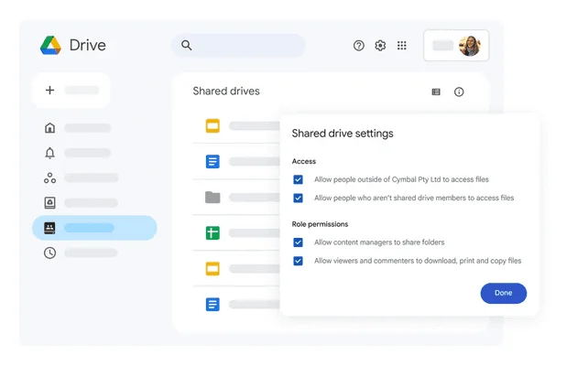Select the Recent clock icon in sidebar
Screen dimensions: 588x366
click(49, 253)
